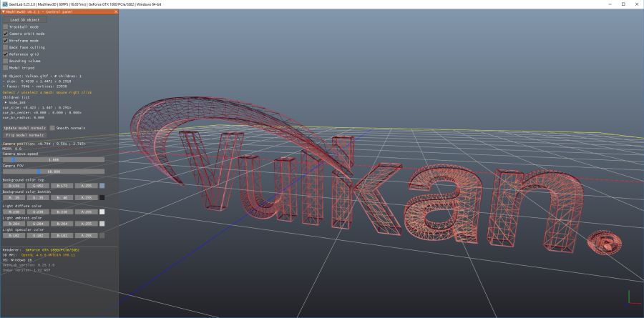Click Background color top B field

coord(62,186)
